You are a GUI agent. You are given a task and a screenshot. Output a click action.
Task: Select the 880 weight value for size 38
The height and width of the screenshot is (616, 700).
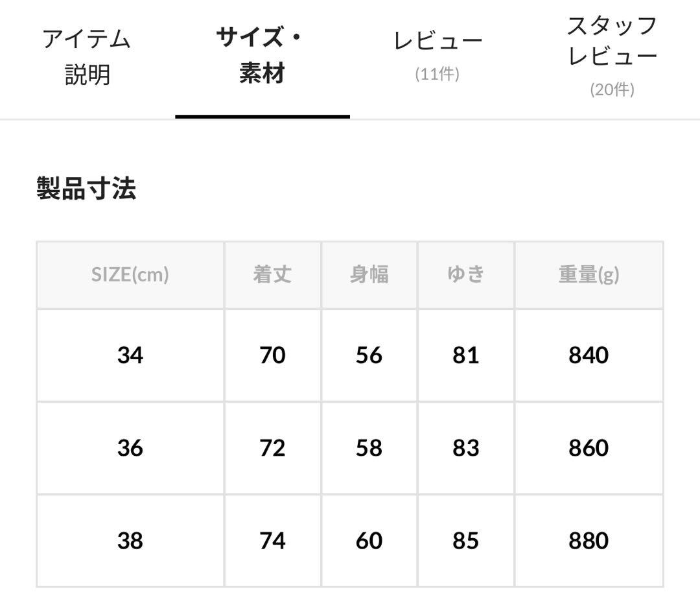(x=587, y=540)
